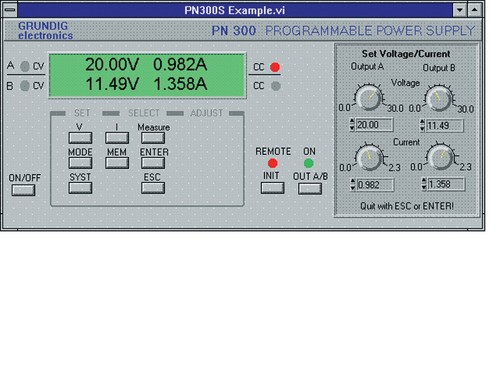The height and width of the screenshot is (375, 500).
Task: Click the stepper arrows beside 1.358
Action: tap(424, 184)
